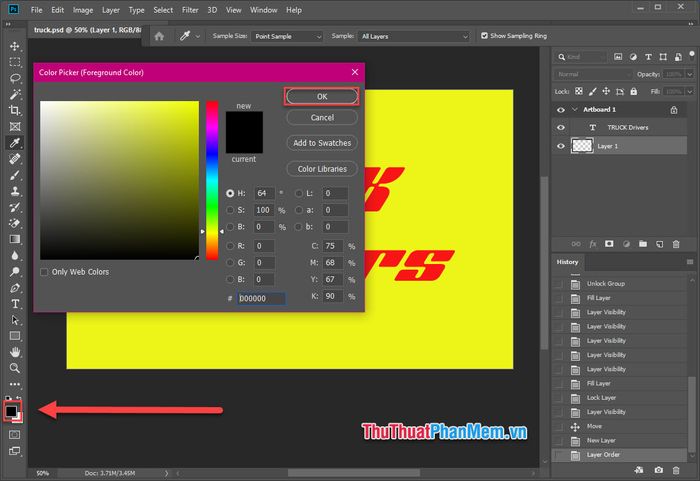Select the S saturation radio button
This screenshot has height=481, width=700.
231,210
